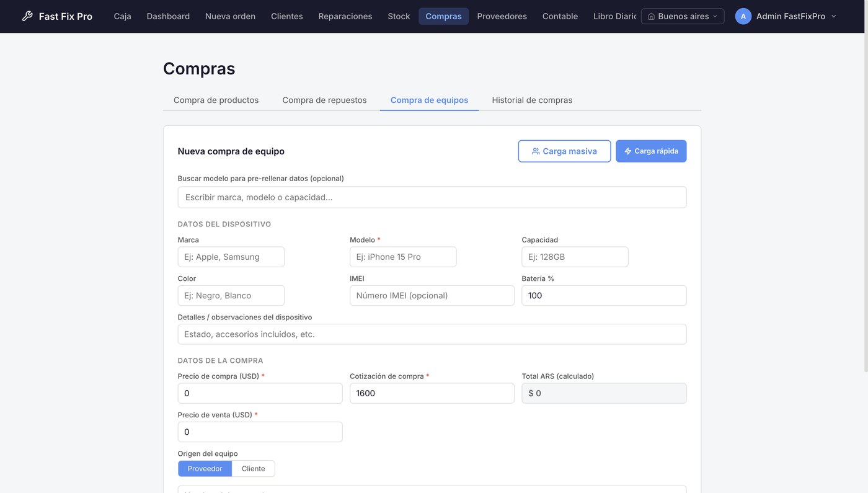This screenshot has height=493, width=868.
Task: Click the Fast Fix Pro wrench logo icon
Action: point(27,16)
